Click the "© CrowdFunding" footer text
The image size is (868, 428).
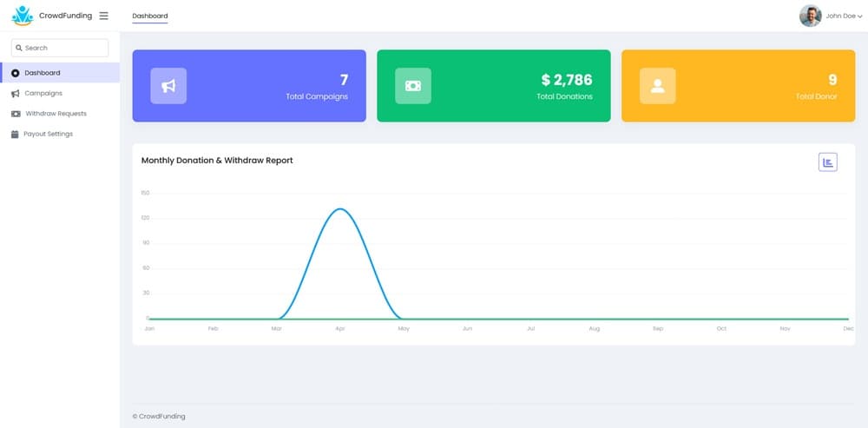click(x=159, y=417)
